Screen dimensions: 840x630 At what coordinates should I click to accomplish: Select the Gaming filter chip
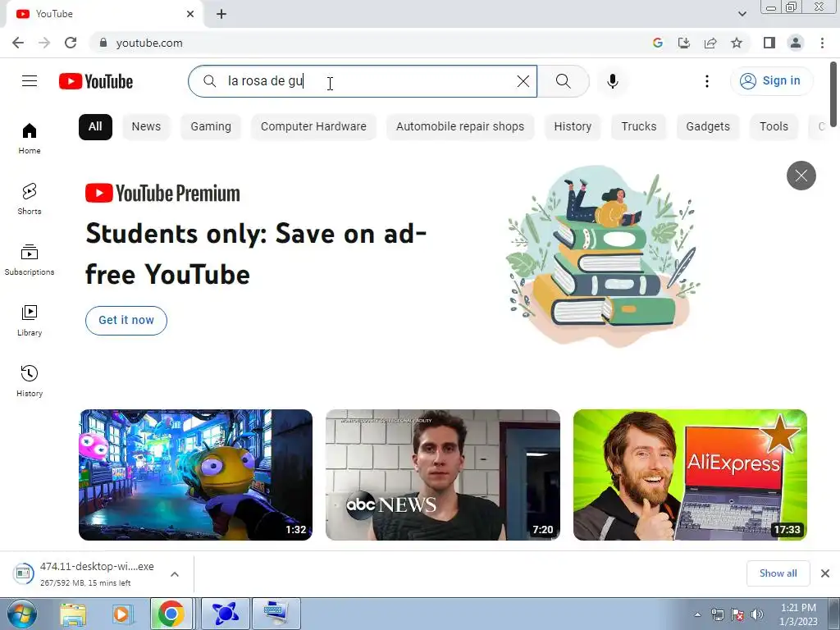pos(211,127)
